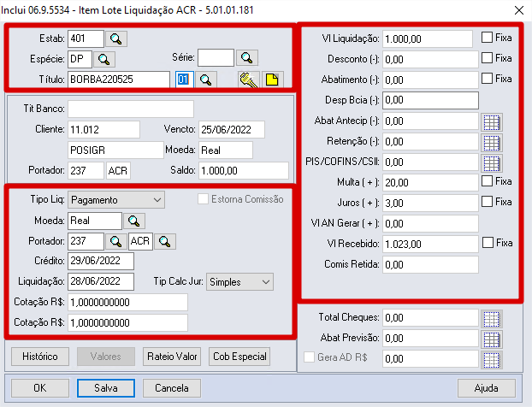532x407 pixels.
Task: Click the Crédito date field 29/06/2022
Action: pos(101,261)
